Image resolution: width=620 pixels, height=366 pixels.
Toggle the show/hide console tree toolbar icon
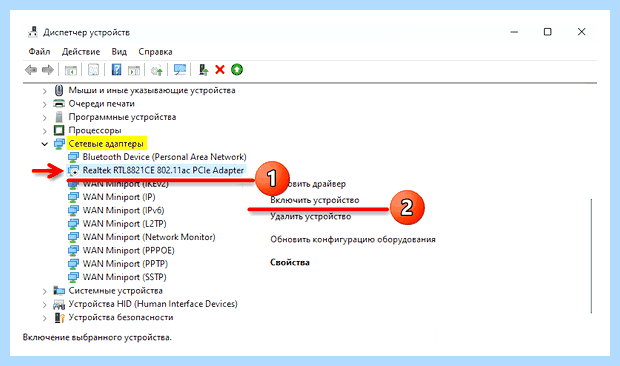click(71, 70)
